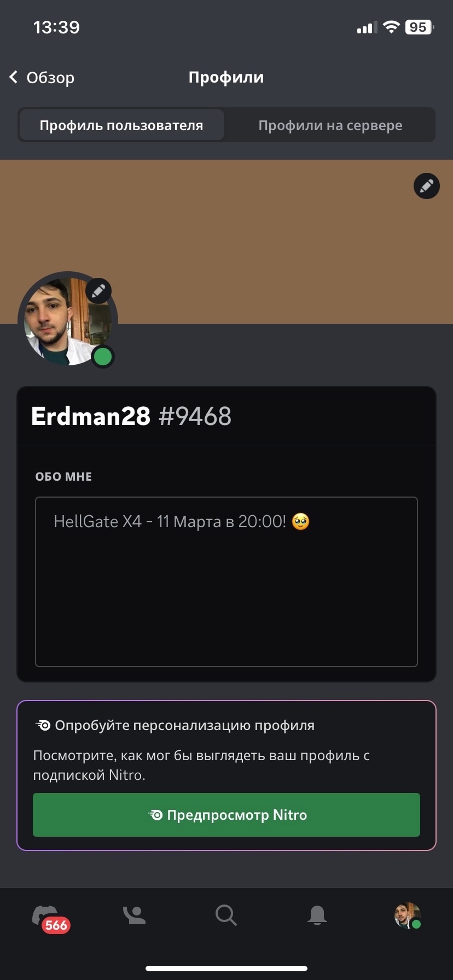Select the Профиль пользователя tab
453x980 pixels.
121,125
